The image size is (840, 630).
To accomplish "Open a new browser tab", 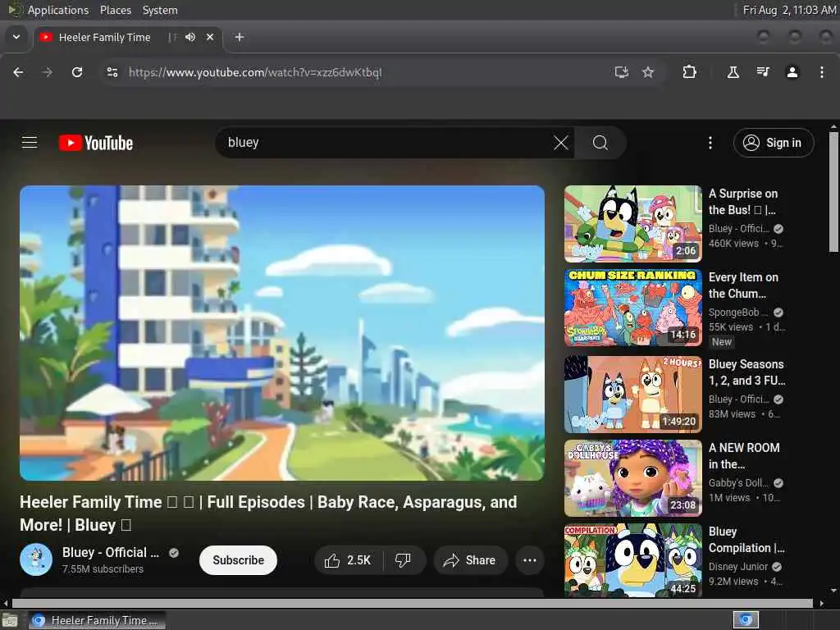I will [x=240, y=37].
